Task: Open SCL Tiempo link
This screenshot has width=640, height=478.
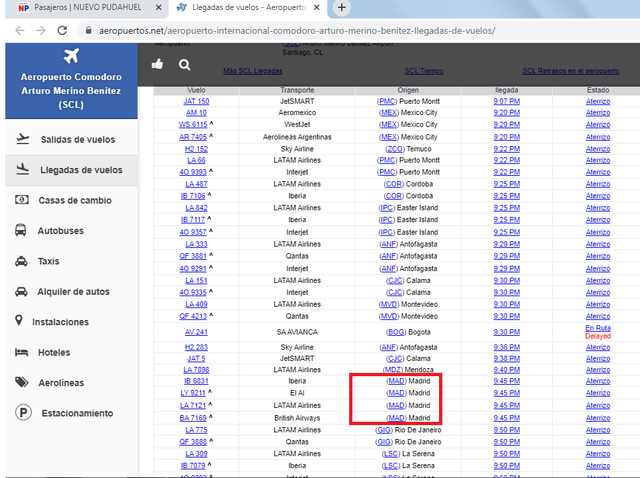Action: [424, 71]
